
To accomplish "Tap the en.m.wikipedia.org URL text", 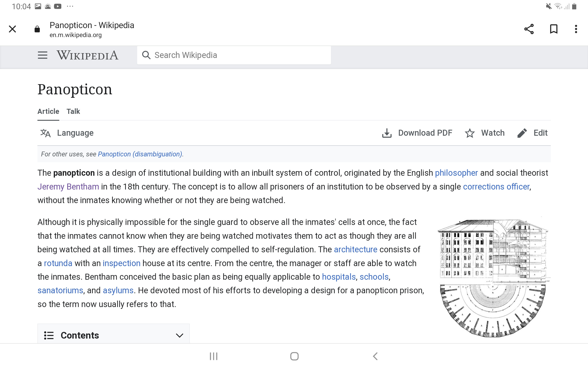I will (76, 35).
